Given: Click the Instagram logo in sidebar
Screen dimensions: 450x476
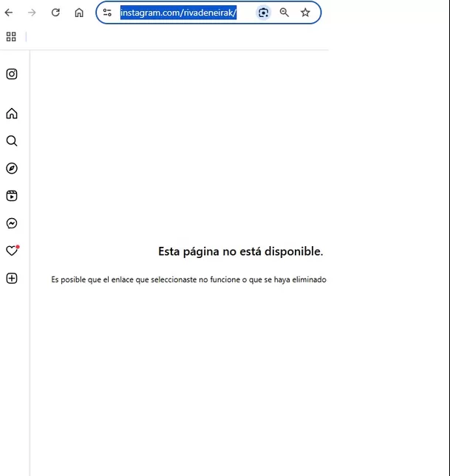Looking at the screenshot, I should (12, 74).
